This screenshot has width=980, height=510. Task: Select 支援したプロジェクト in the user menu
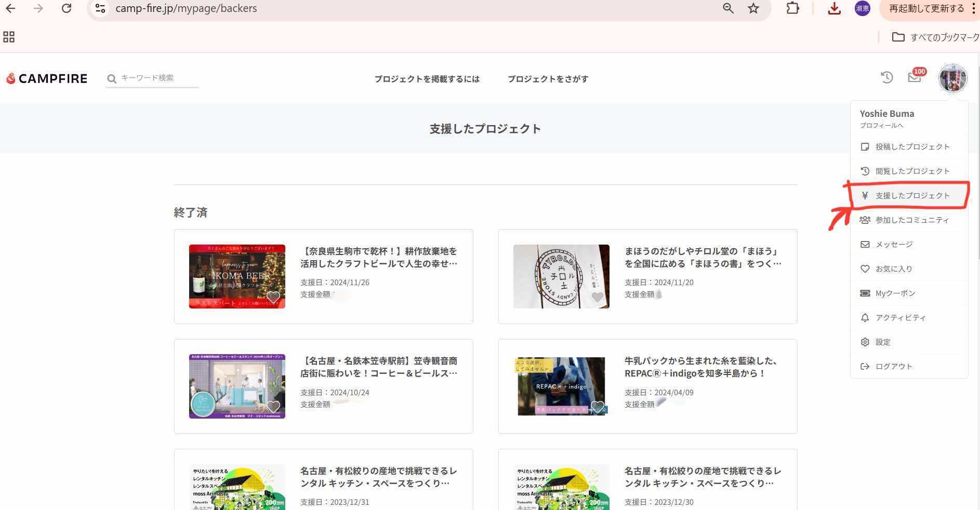[912, 196]
